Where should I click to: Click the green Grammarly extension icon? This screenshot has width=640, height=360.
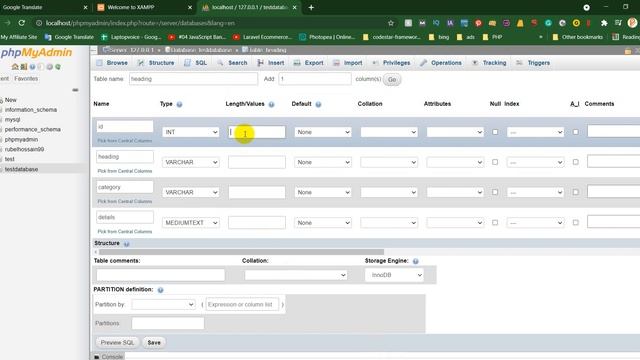tap(548, 23)
